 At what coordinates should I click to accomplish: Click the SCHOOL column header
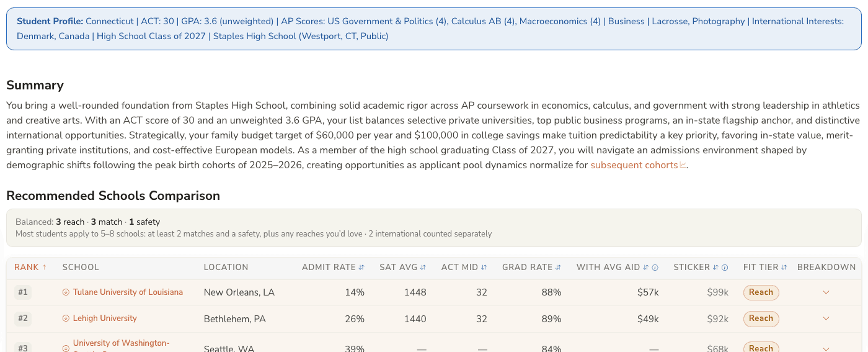pos(81,268)
